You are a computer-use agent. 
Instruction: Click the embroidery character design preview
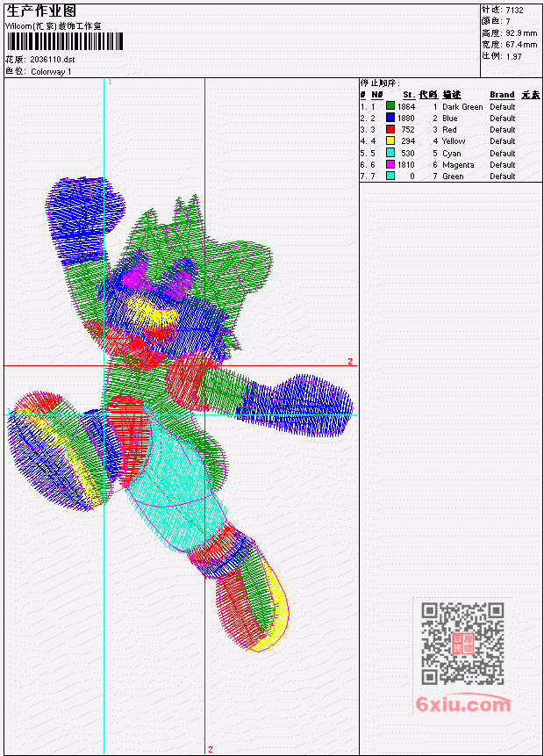pyautogui.click(x=181, y=414)
